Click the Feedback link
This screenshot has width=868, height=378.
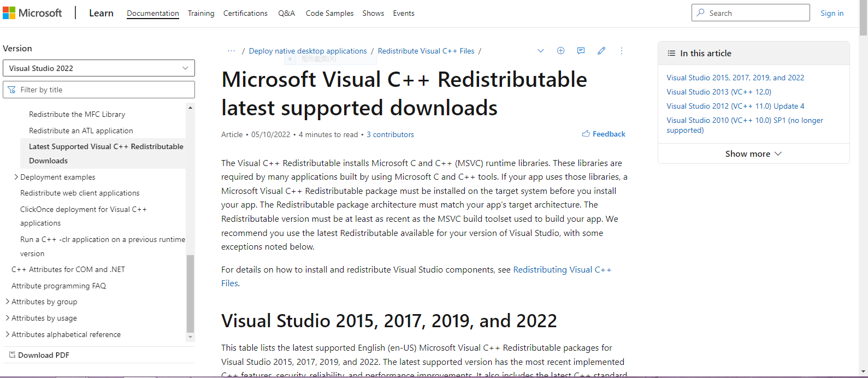[x=609, y=134]
